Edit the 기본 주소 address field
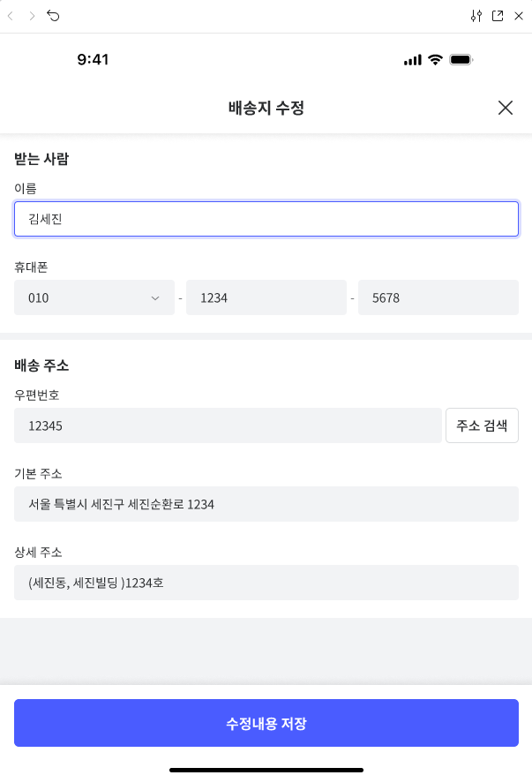 266,504
